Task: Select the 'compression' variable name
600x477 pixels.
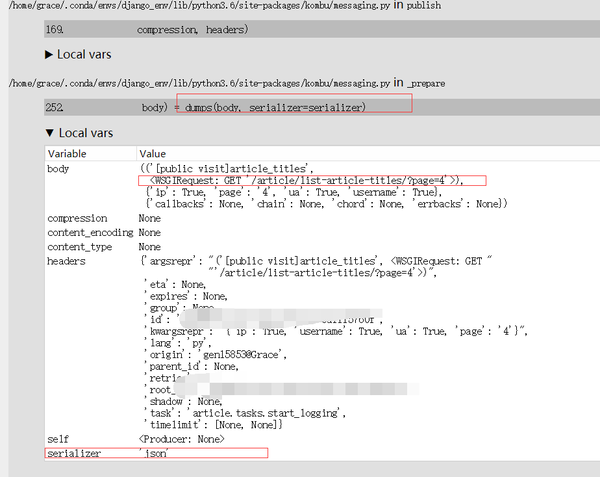Action: tap(77, 218)
